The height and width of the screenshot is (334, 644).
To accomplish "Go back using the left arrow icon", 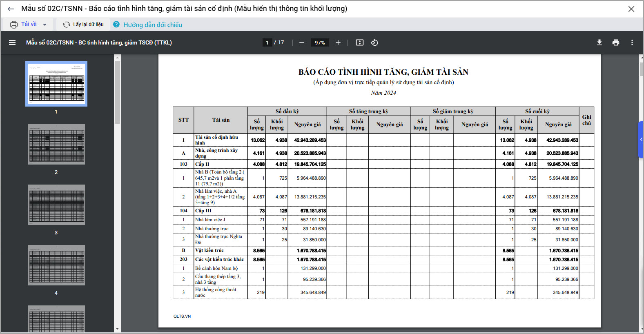I will [x=11, y=9].
